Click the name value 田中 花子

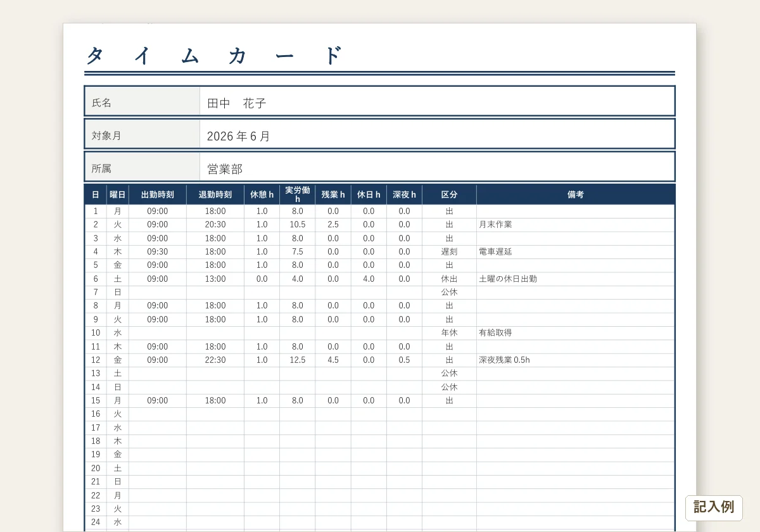click(236, 103)
